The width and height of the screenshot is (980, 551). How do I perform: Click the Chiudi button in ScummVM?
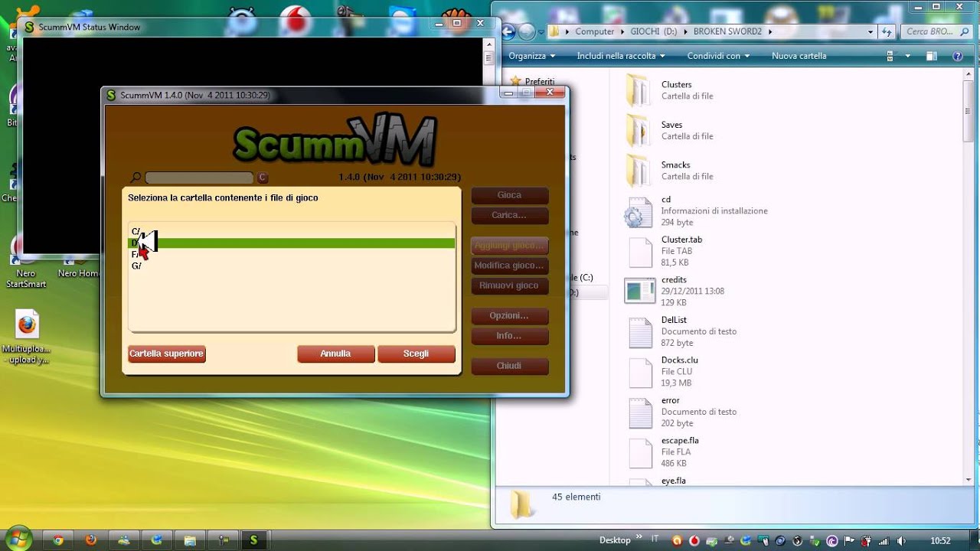(x=509, y=366)
